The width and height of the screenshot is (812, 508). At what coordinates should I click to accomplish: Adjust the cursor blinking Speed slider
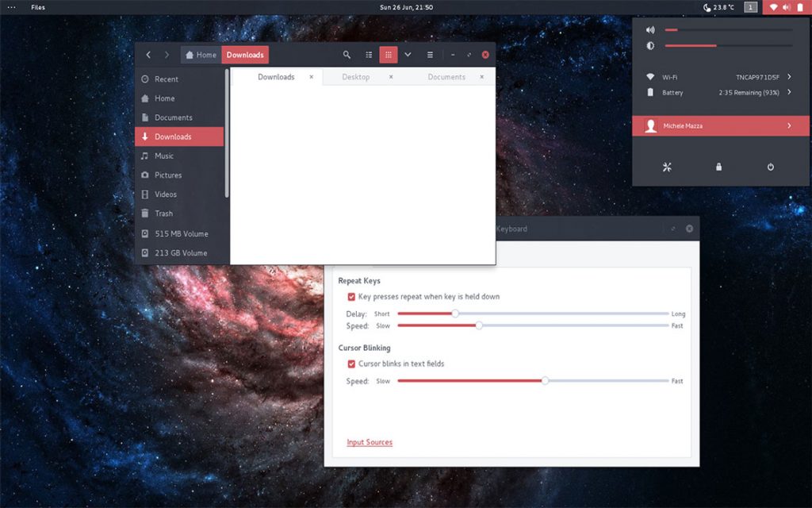[545, 380]
